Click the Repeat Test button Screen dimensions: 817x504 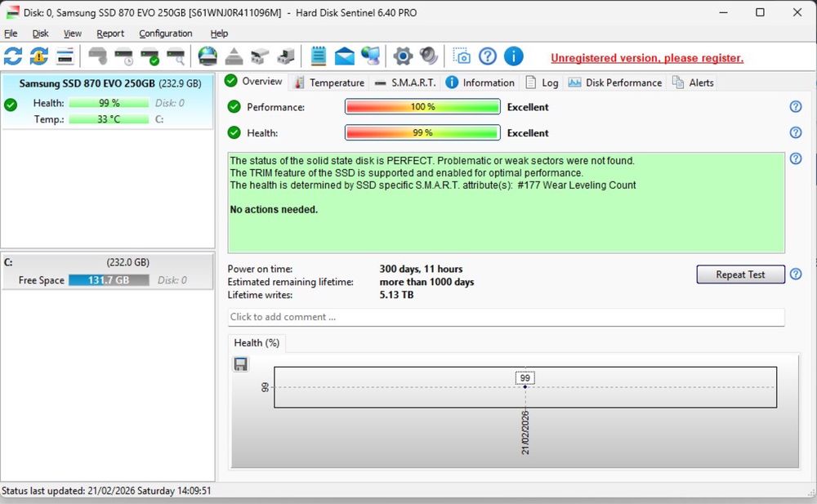click(x=740, y=274)
